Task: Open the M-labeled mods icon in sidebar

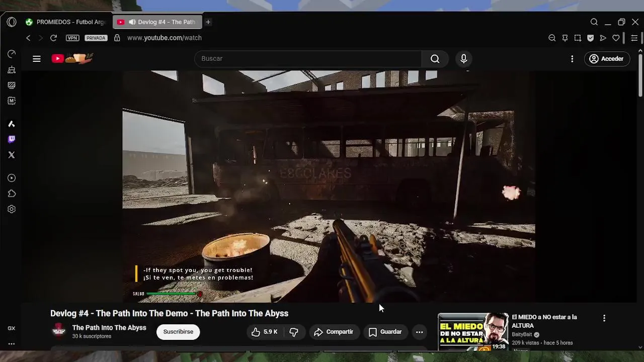Action: (12, 101)
